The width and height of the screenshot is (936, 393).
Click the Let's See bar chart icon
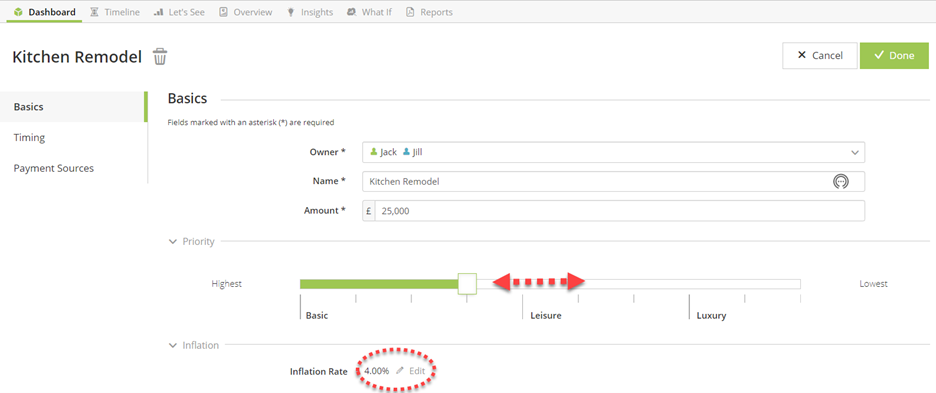(x=158, y=12)
